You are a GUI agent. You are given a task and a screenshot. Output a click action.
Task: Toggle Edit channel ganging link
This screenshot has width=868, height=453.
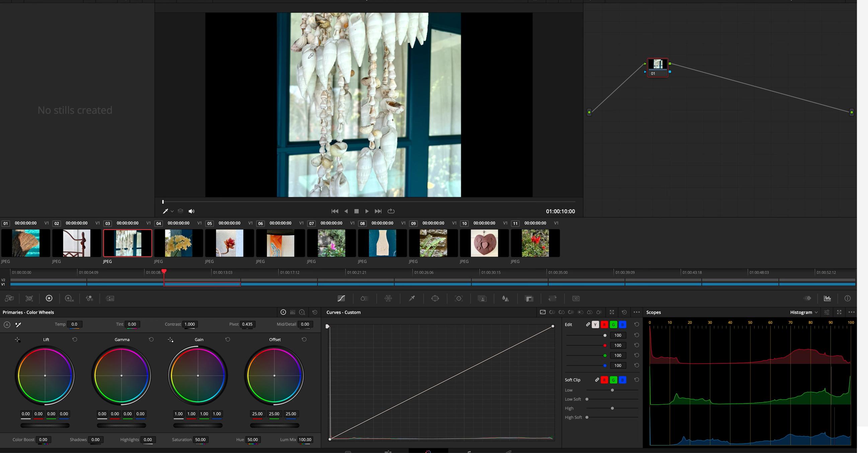click(x=588, y=324)
